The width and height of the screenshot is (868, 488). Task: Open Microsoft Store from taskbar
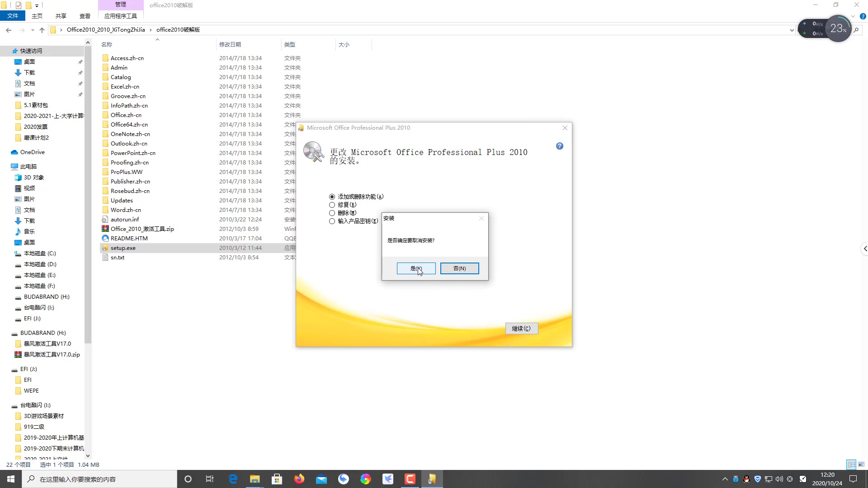[x=277, y=479]
